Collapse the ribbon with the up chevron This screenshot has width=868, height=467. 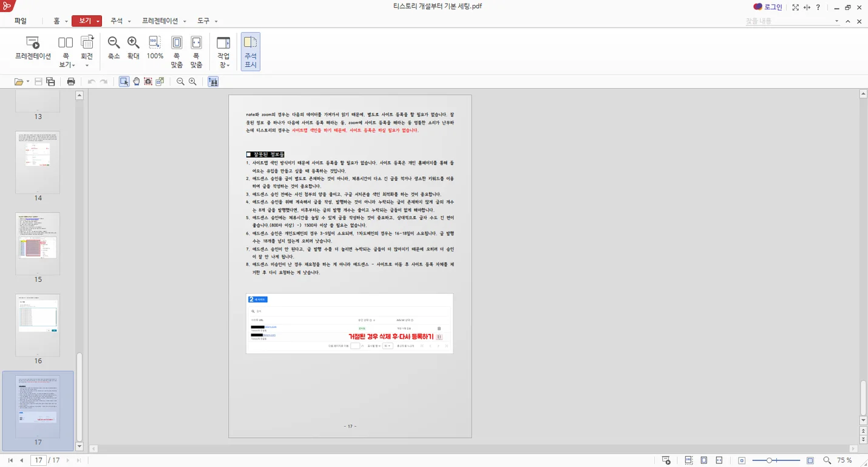[849, 21]
